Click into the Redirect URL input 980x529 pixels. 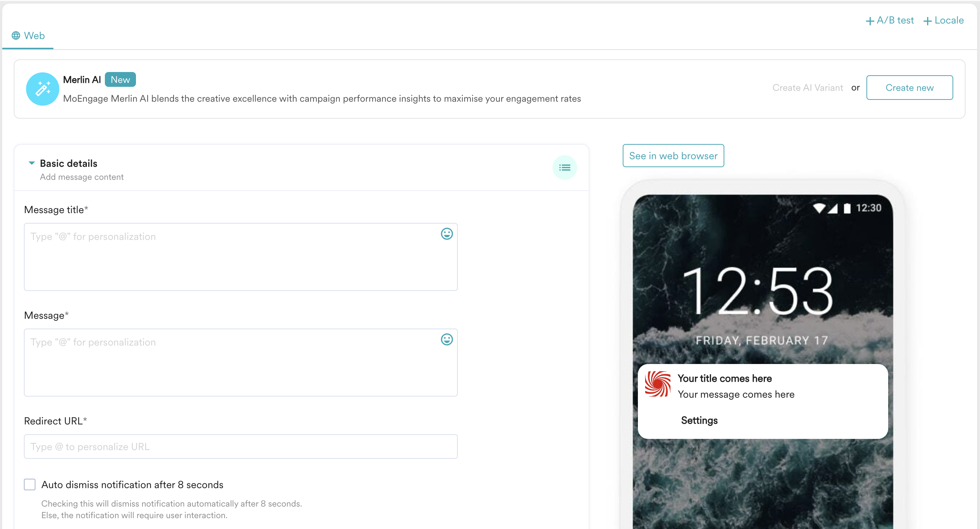(x=240, y=446)
